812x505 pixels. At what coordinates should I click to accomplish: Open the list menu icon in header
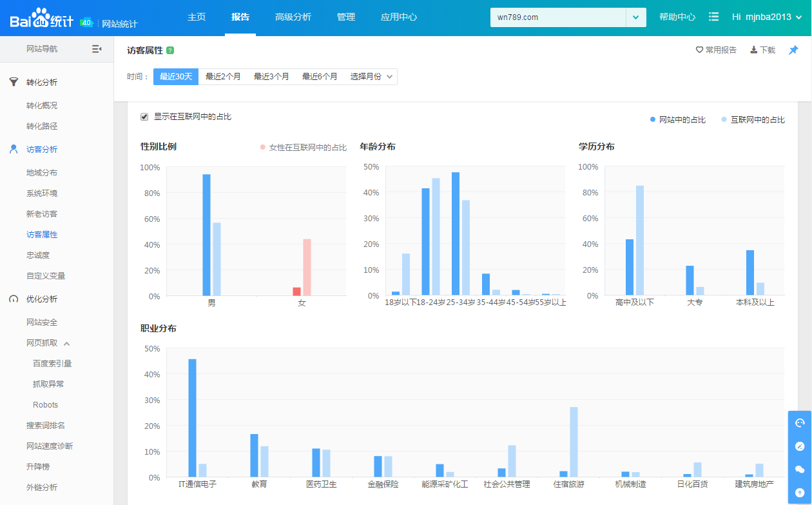pyautogui.click(x=714, y=17)
